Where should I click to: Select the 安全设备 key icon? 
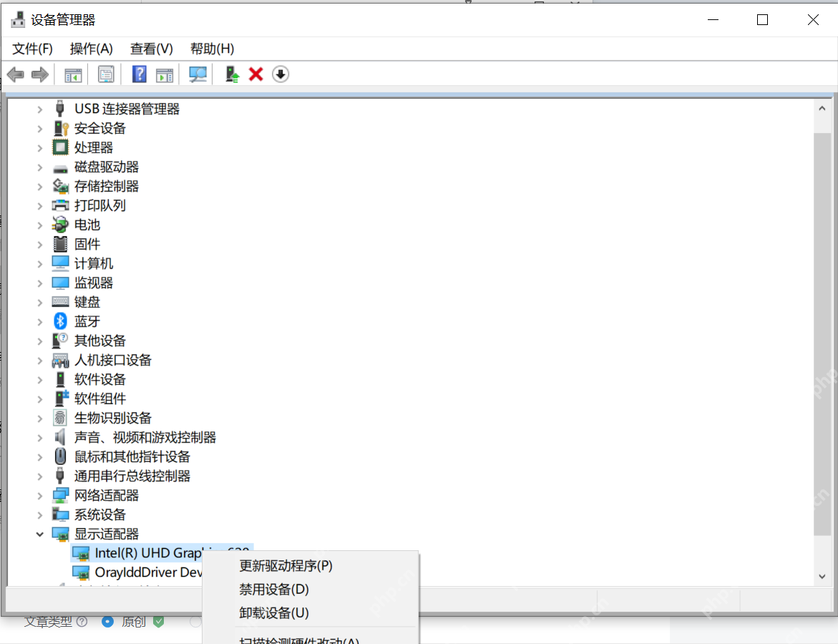[x=61, y=128]
